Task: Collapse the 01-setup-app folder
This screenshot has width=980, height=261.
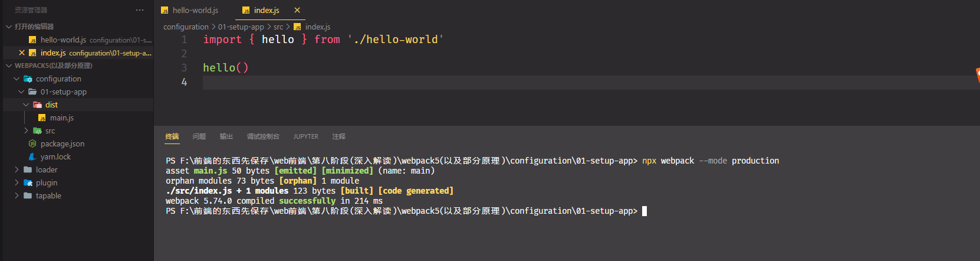Action: (x=21, y=92)
